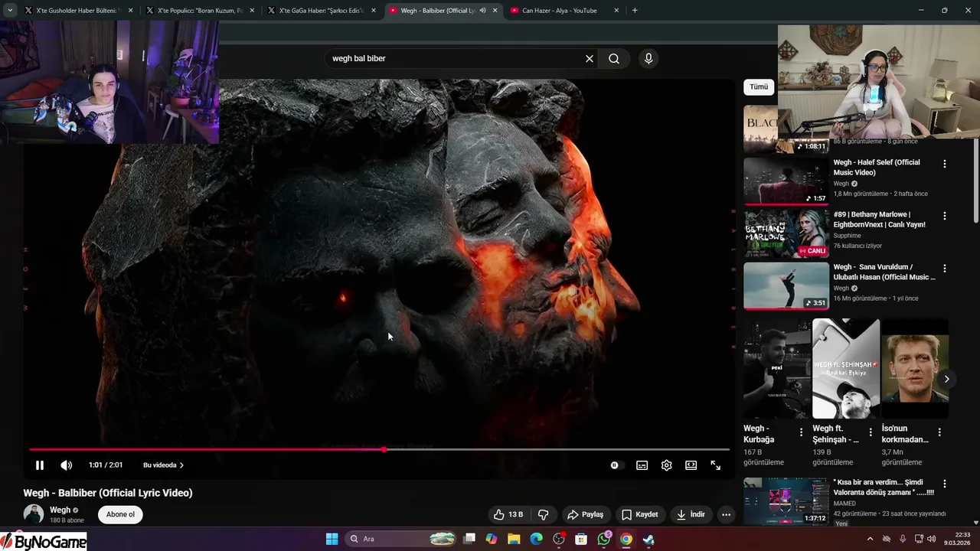The image size is (980, 551).
Task: Expand 'Bu videoda' chapter section
Action: coord(163,465)
